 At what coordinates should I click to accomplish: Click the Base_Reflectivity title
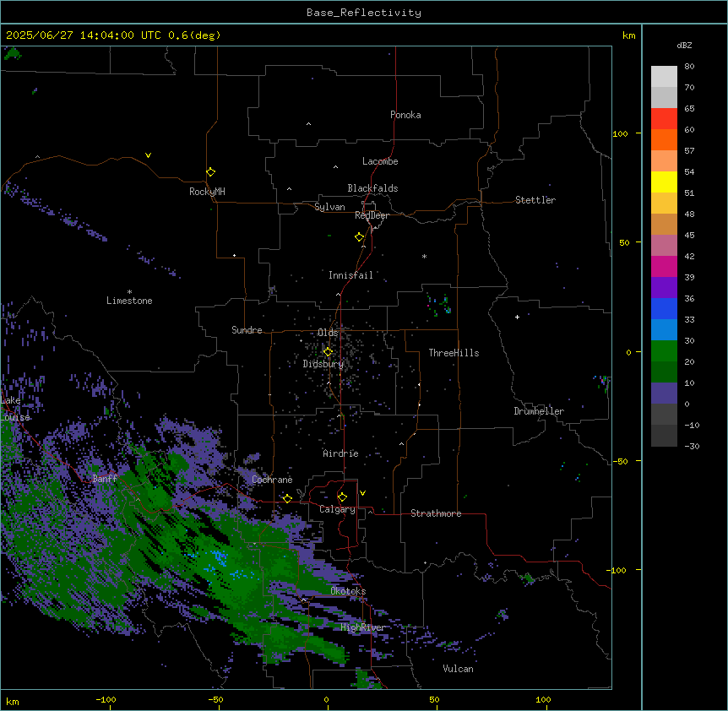click(364, 13)
